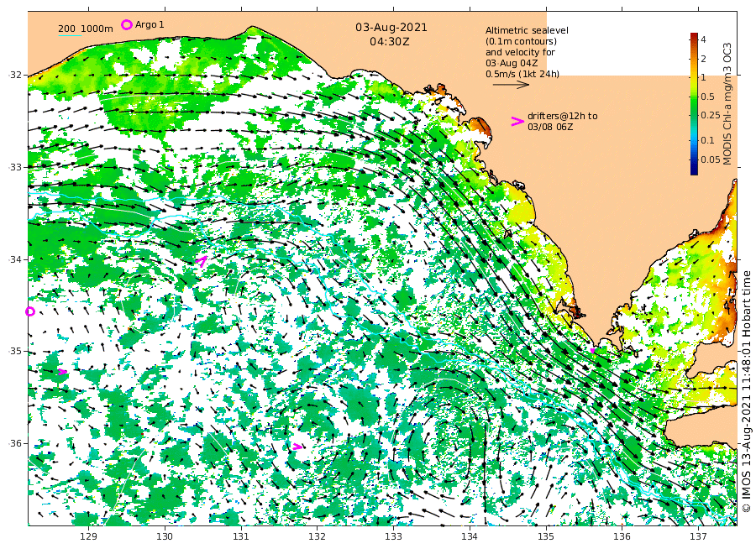
Task: Click the IMOS copyright timestamp text
Action: [747, 392]
